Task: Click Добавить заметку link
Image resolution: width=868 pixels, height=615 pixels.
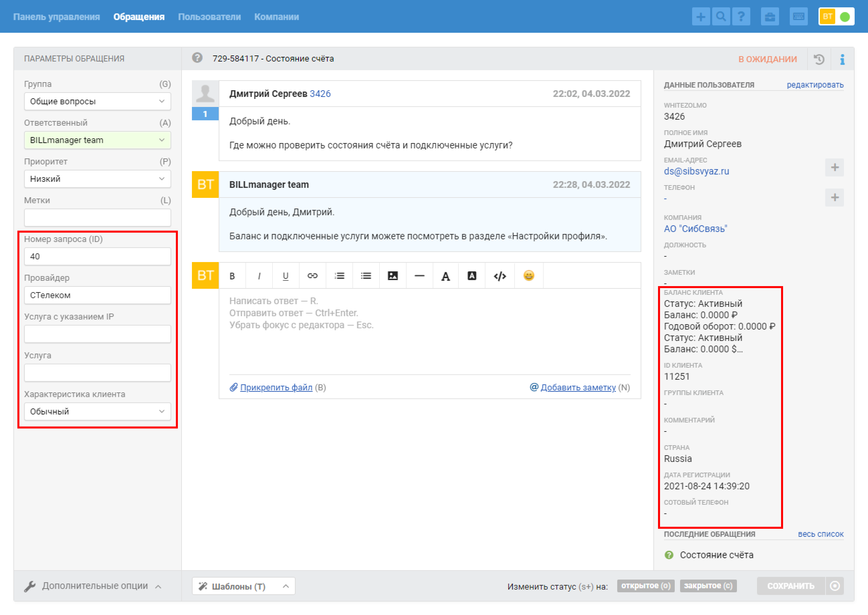Action: pyautogui.click(x=578, y=387)
